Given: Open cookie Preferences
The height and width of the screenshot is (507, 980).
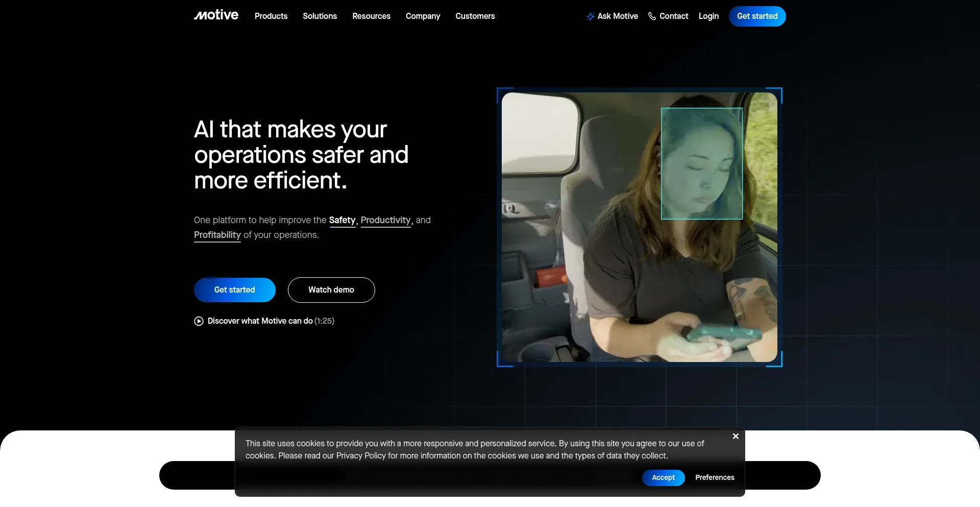Looking at the screenshot, I should (x=715, y=477).
